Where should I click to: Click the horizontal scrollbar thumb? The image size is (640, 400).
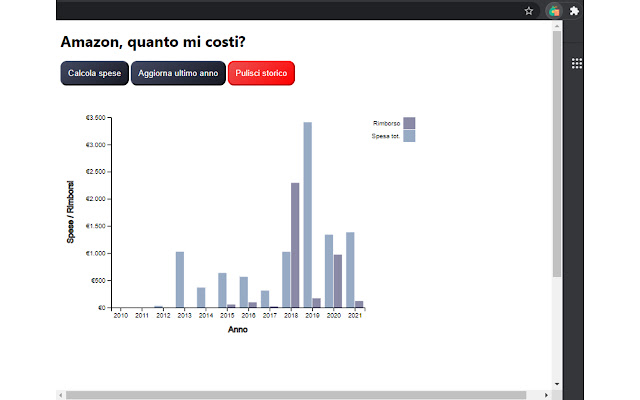[x=300, y=395]
